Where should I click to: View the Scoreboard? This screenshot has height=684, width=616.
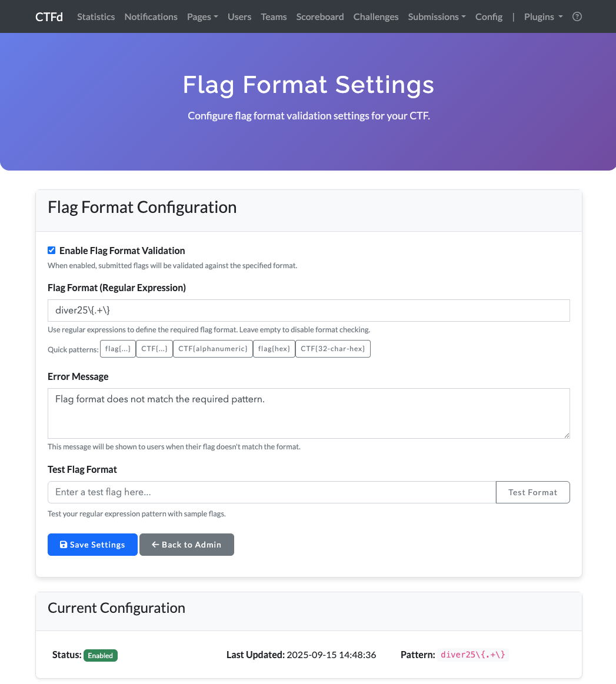320,16
